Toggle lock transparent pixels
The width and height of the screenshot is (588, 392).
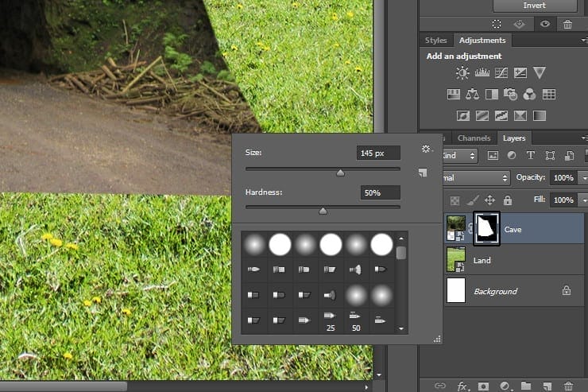[x=455, y=200]
